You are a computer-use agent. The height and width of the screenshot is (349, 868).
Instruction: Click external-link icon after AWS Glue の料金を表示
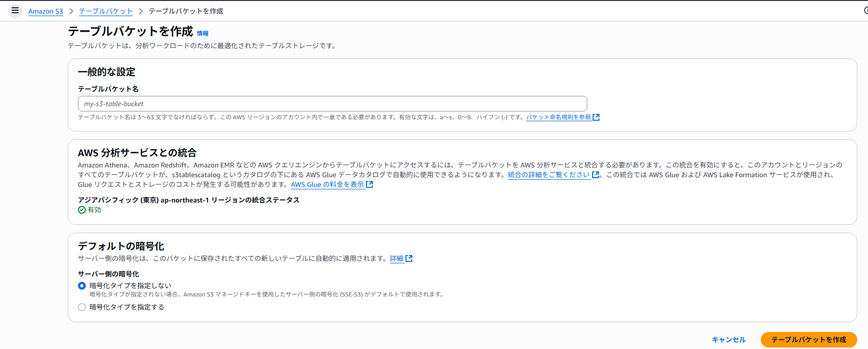tap(369, 184)
